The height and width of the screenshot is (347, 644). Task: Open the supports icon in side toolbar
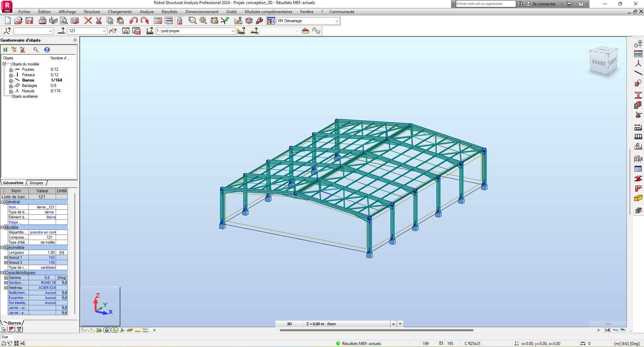(x=638, y=115)
